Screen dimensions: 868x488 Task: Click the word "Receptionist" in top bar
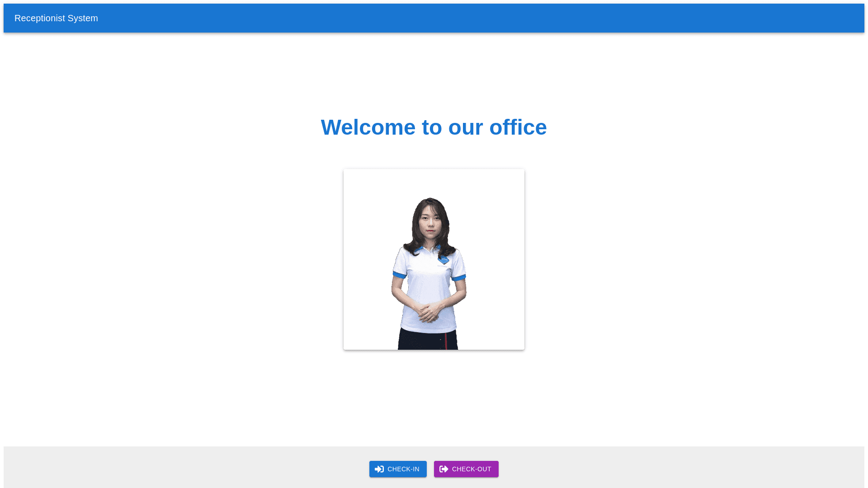40,18
